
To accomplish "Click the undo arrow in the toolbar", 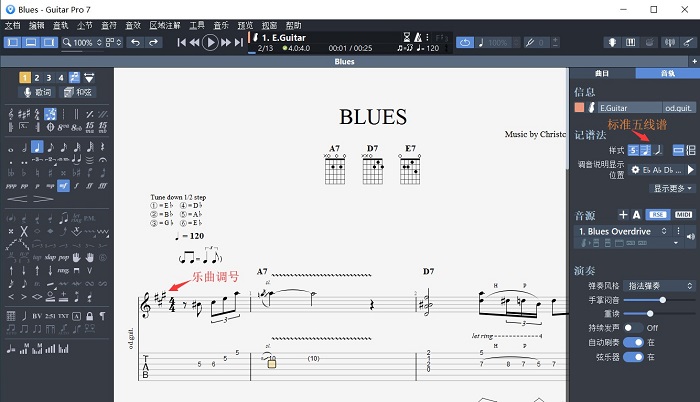I will click(x=137, y=43).
